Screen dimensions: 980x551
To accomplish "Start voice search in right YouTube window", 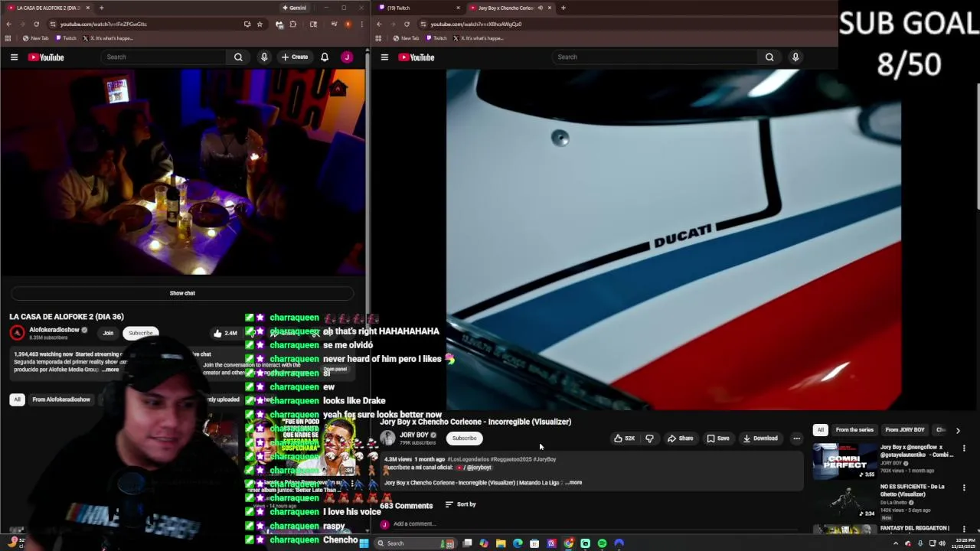I will (x=795, y=57).
